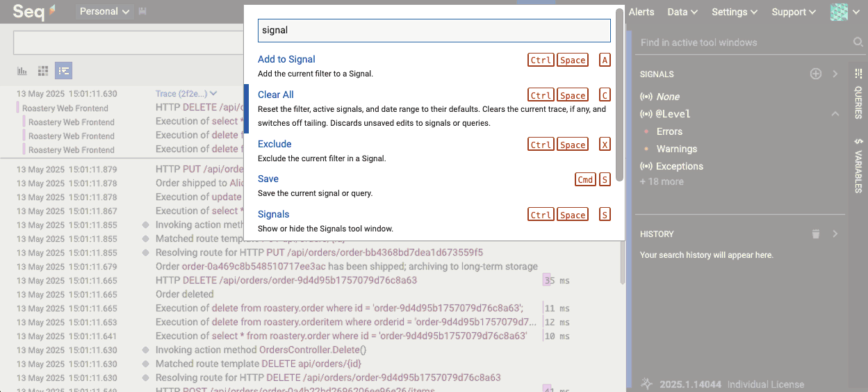Click the timestamp 13 May 2025 15:01:11.879
The width and height of the screenshot is (868, 392).
pos(67,170)
